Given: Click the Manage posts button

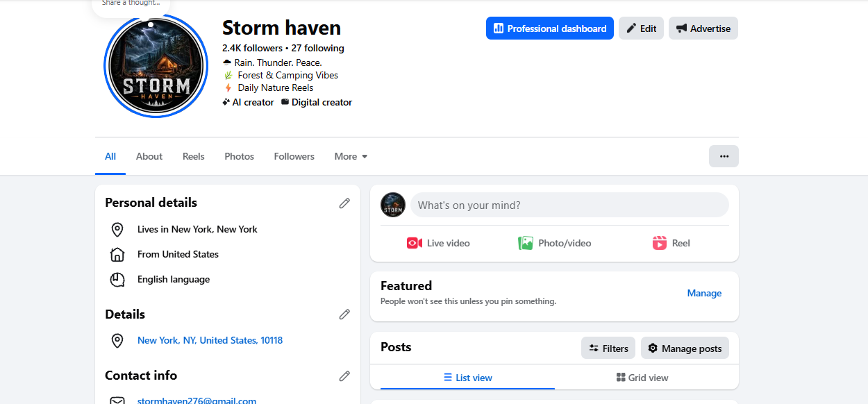Looking at the screenshot, I should [x=685, y=348].
